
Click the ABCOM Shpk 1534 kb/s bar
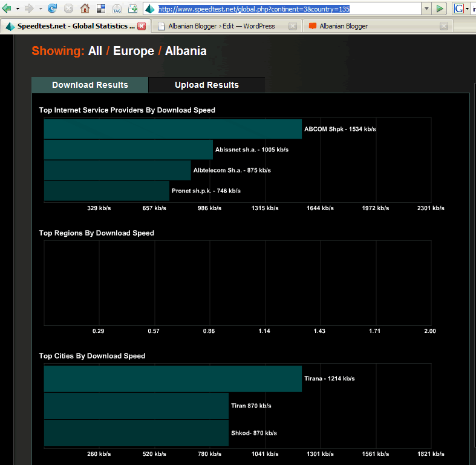click(173, 129)
